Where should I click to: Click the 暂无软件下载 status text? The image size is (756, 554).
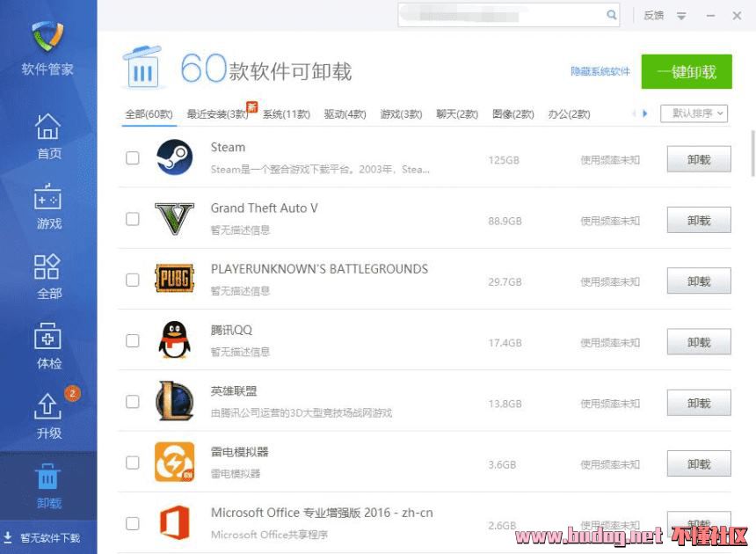[50, 537]
